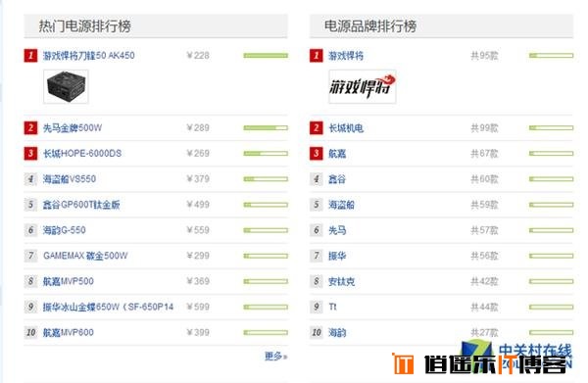Open the 航嘉MVP500 product link
Viewport: 588px width, 383px height.
click(x=69, y=281)
